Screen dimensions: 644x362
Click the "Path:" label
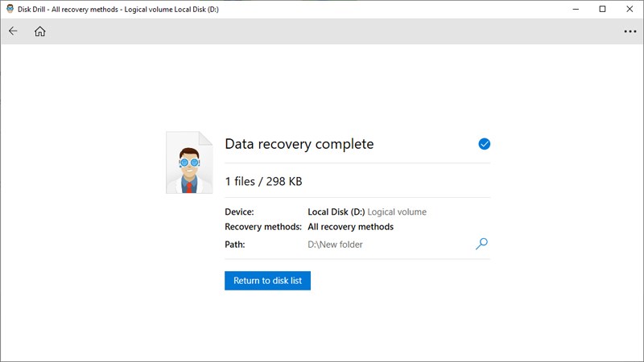pos(234,245)
